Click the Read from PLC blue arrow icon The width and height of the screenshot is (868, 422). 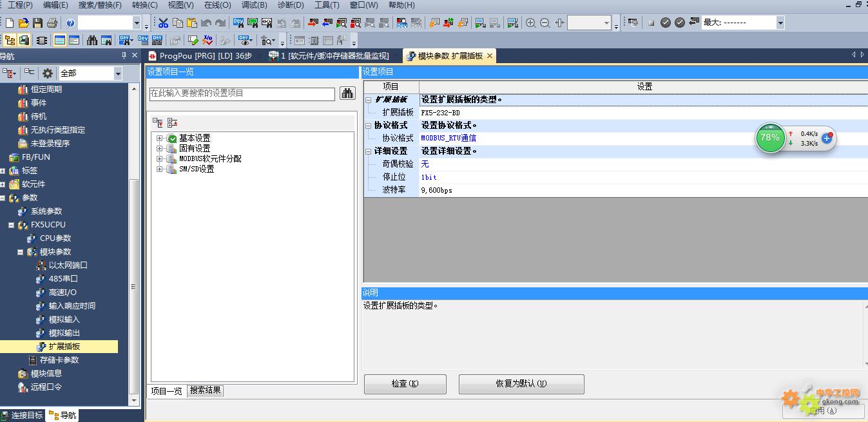[x=327, y=23]
